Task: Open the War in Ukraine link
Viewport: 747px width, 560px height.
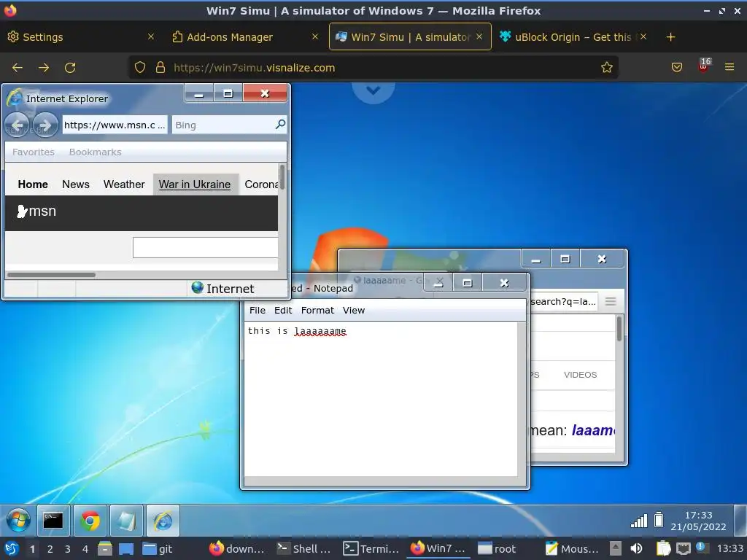Action: tap(194, 184)
